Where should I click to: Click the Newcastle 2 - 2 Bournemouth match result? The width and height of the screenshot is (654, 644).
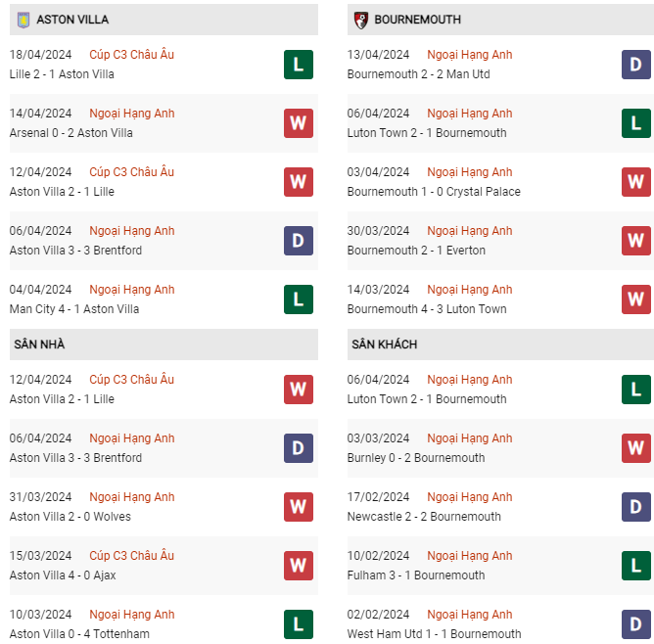coord(424,517)
